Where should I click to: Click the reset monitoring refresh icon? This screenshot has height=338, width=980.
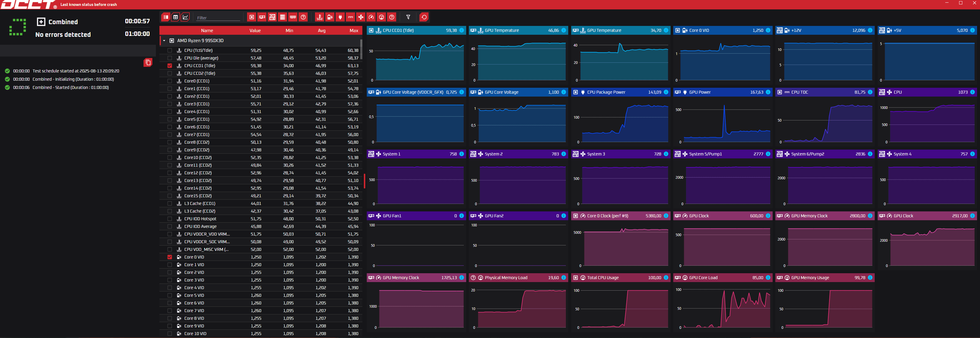click(x=424, y=17)
